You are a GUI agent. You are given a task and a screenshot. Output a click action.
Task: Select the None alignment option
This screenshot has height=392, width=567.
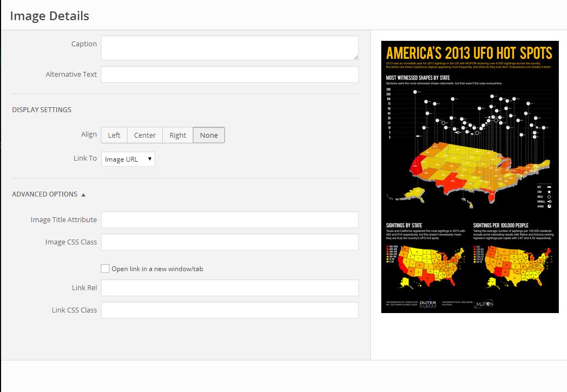coord(209,135)
